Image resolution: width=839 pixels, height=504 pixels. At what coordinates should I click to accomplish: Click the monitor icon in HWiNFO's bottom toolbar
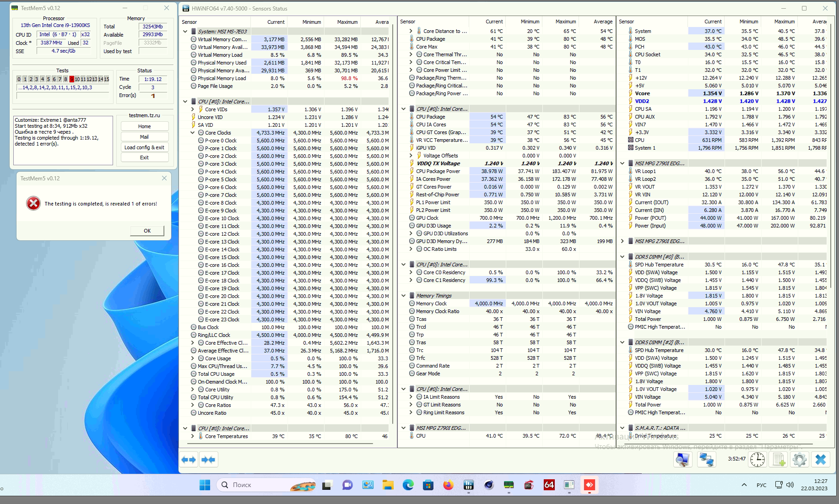pos(682,459)
